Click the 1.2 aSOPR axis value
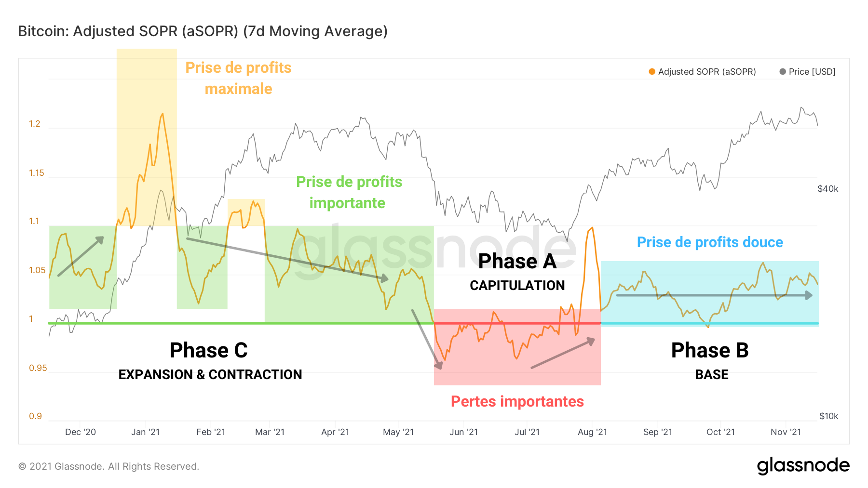This screenshot has height=488, width=868. pos(35,124)
